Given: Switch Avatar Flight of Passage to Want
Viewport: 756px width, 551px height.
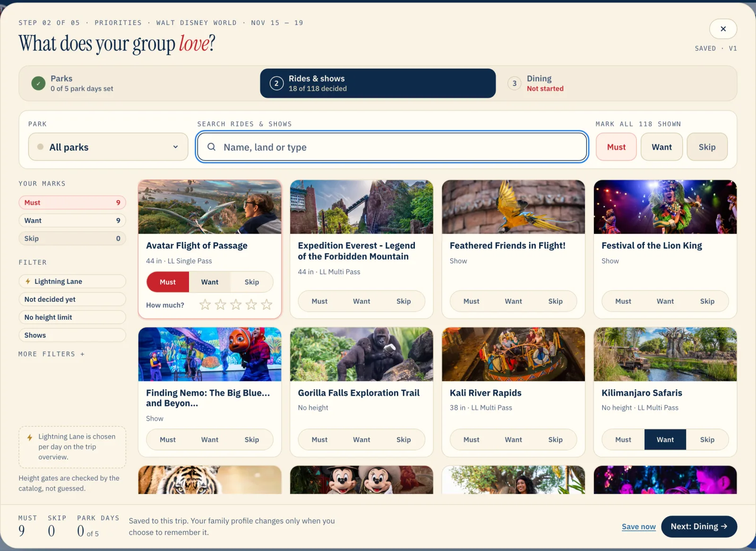Looking at the screenshot, I should click(x=210, y=282).
